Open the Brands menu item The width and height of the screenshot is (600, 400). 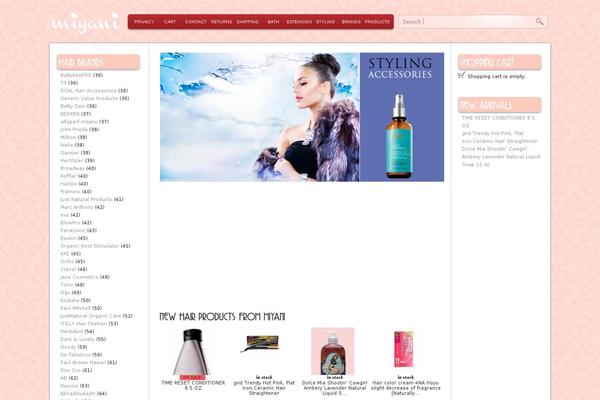[x=351, y=22]
